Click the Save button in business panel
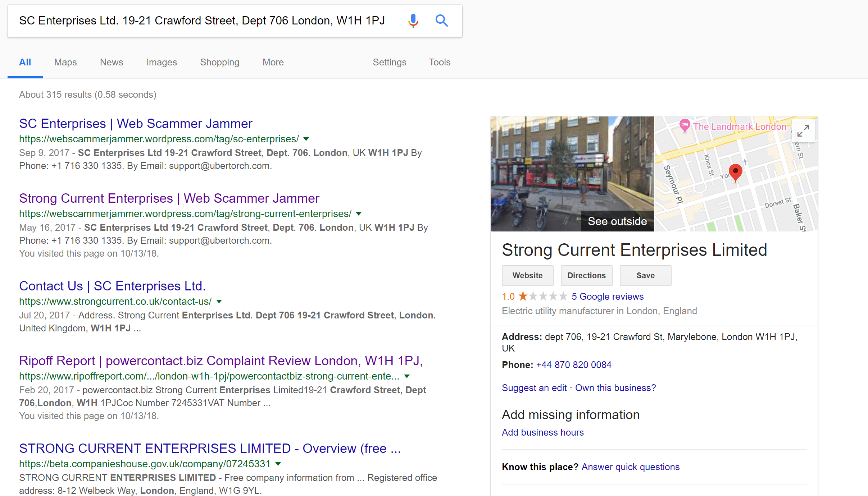The height and width of the screenshot is (496, 868). (x=645, y=276)
